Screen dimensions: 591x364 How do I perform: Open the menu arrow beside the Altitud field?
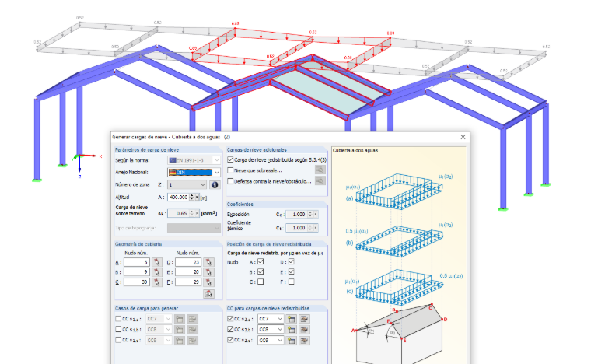[x=197, y=197]
